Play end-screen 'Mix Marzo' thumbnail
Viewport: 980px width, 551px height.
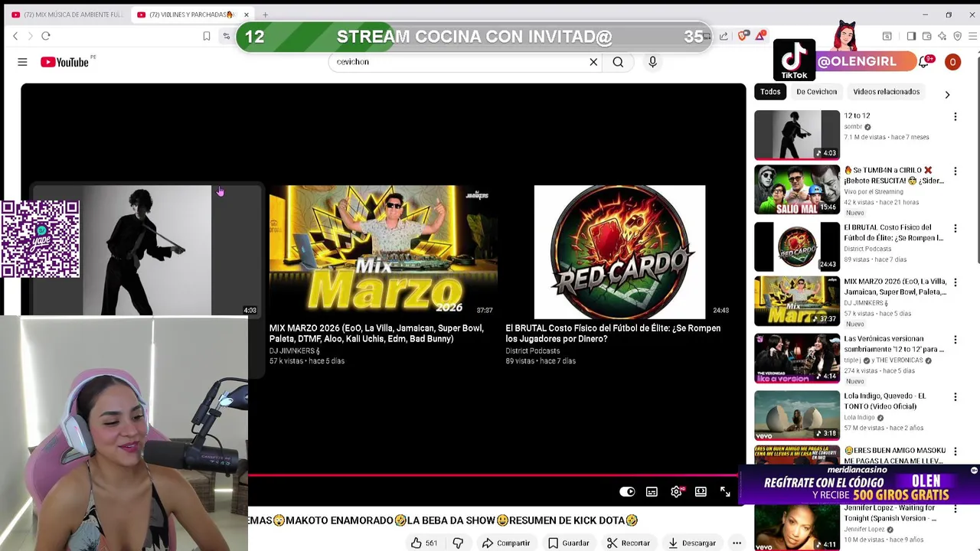tap(383, 250)
